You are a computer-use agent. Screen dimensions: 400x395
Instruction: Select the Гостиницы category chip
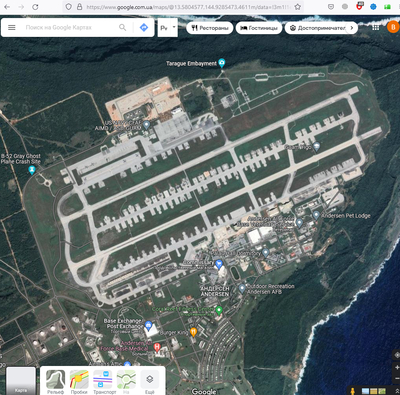[259, 28]
